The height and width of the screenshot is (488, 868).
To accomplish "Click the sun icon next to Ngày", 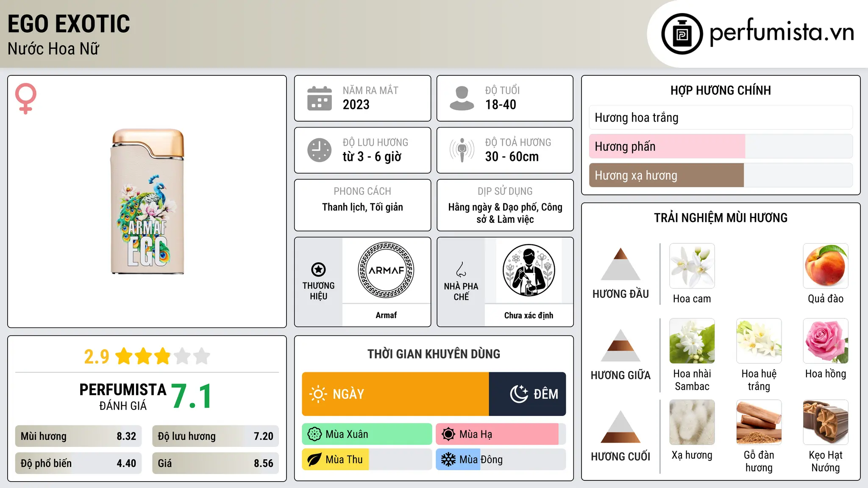I will [318, 394].
